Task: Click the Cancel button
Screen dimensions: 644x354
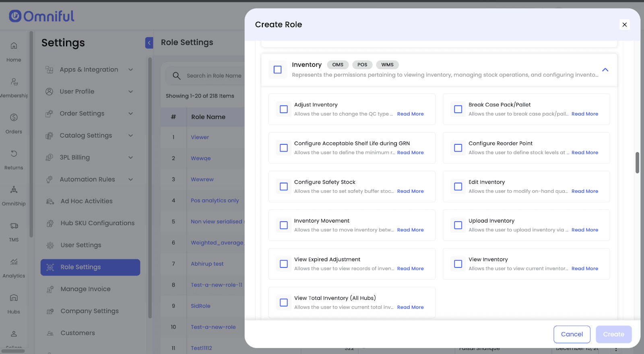Action: click(x=572, y=334)
